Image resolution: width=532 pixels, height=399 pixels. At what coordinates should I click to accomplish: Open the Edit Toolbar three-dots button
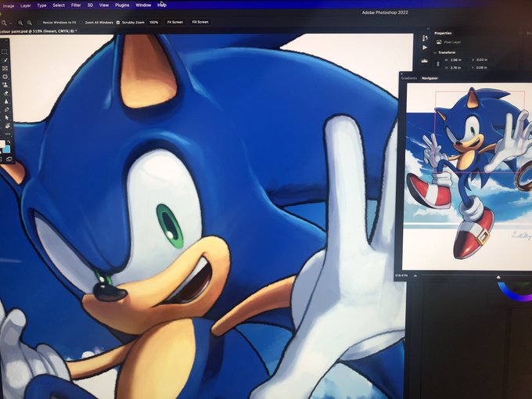(8, 134)
